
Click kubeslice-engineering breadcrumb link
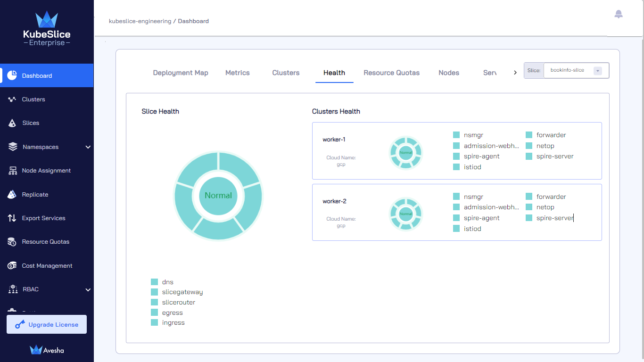(x=140, y=21)
